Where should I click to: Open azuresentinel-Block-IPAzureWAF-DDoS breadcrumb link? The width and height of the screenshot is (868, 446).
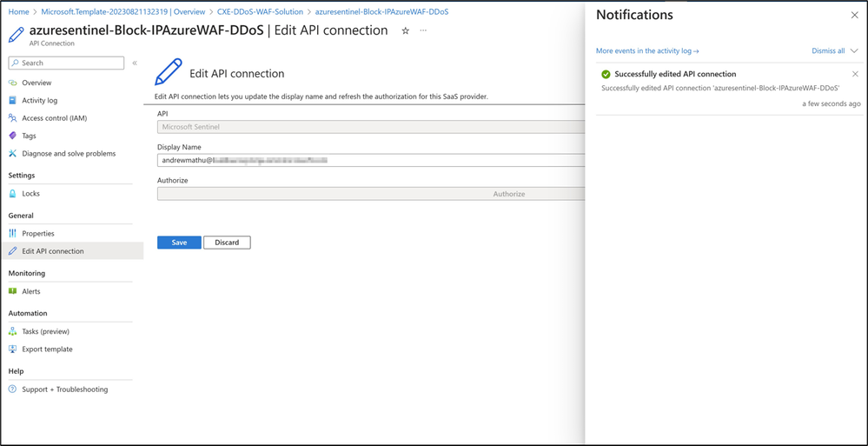tap(382, 11)
